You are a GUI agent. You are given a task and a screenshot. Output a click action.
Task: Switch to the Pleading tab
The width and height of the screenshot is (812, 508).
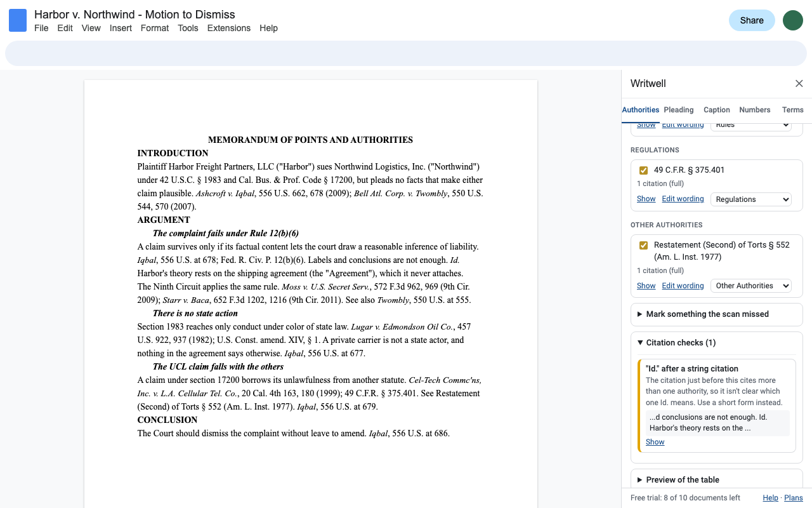[679, 110]
